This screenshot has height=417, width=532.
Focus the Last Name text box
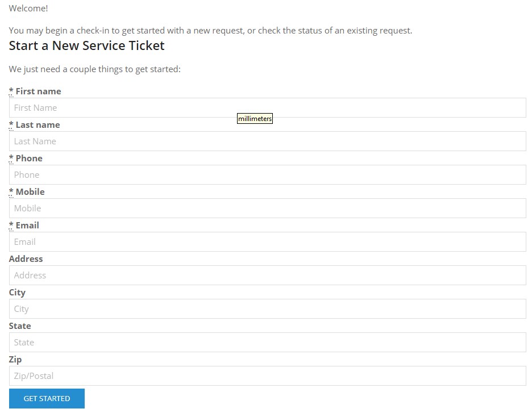click(267, 141)
